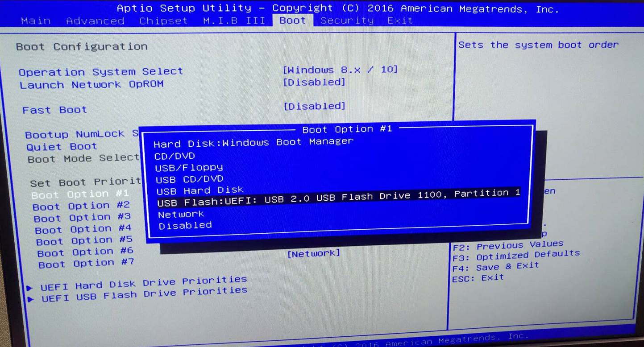Select USB/Floppy in the boot popup

click(188, 167)
